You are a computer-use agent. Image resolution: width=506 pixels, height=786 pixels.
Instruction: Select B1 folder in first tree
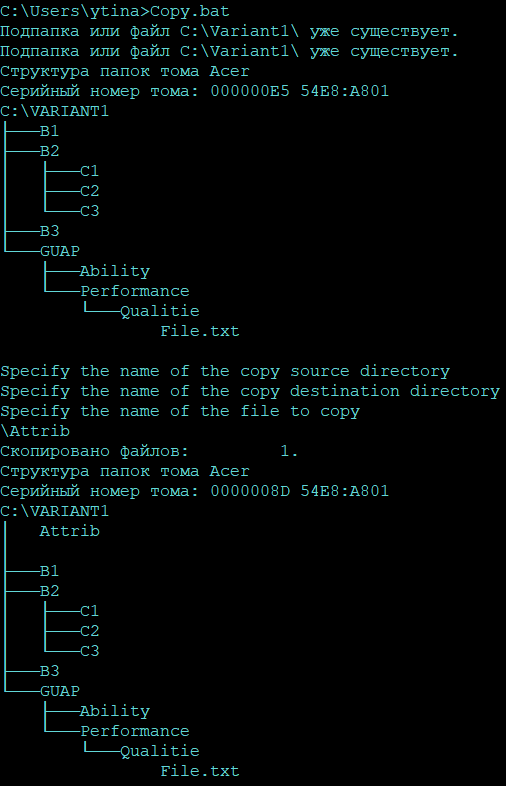pos(50,131)
